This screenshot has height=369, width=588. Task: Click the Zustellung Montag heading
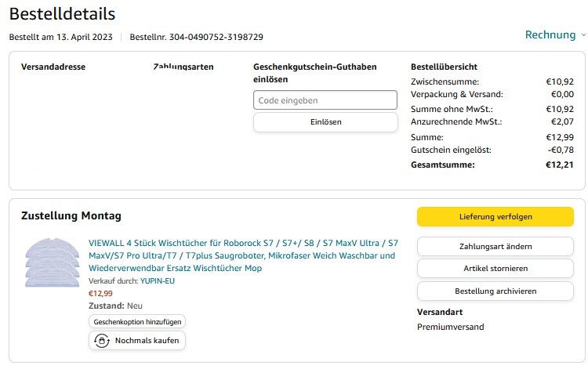(71, 215)
